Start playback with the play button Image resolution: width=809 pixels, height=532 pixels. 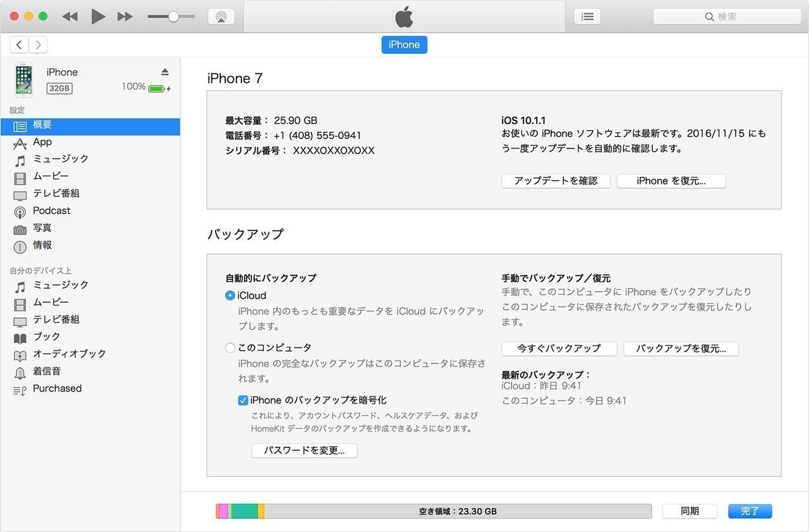(x=98, y=16)
